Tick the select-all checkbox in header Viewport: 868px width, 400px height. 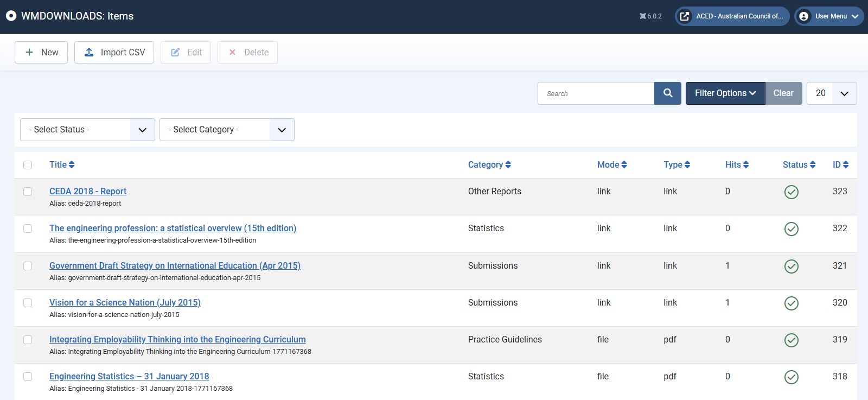coord(28,165)
